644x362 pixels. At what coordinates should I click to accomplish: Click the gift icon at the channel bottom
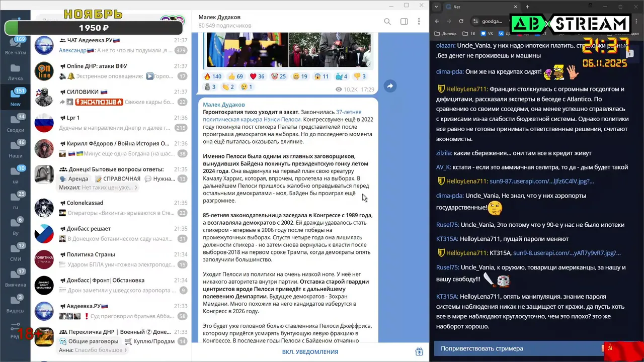coord(419,352)
